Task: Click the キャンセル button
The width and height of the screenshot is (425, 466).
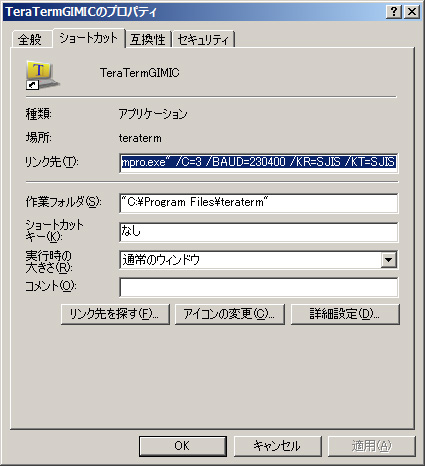Action: pos(277,446)
